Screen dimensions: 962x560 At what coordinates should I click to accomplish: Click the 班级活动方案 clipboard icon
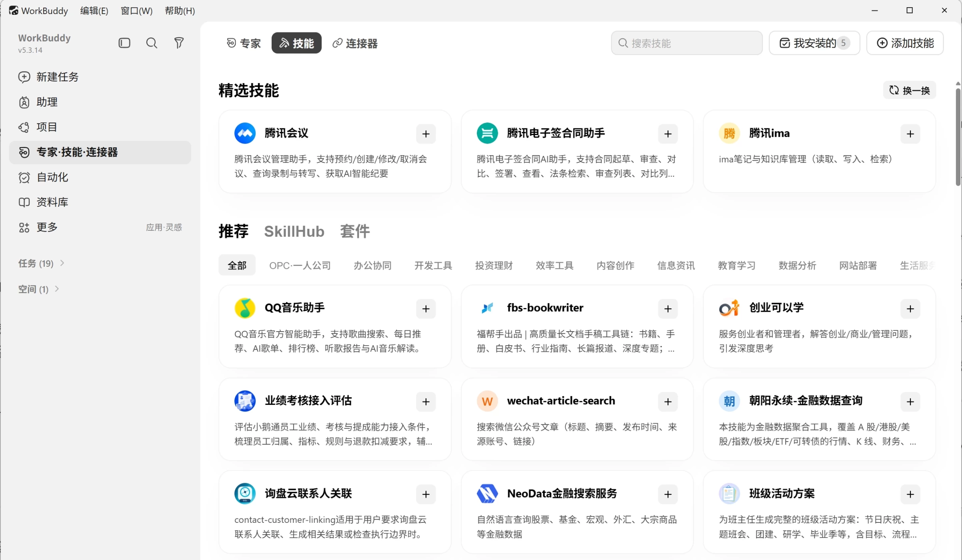(729, 494)
